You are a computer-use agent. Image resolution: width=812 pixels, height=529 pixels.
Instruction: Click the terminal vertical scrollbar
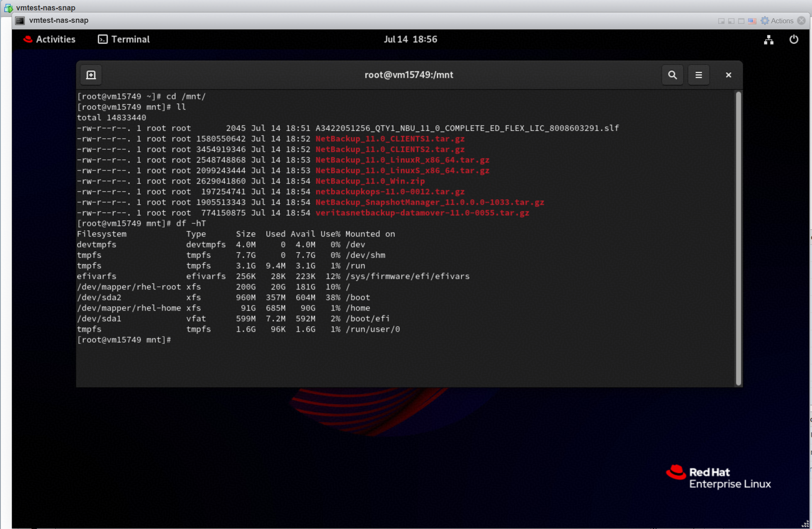point(738,239)
